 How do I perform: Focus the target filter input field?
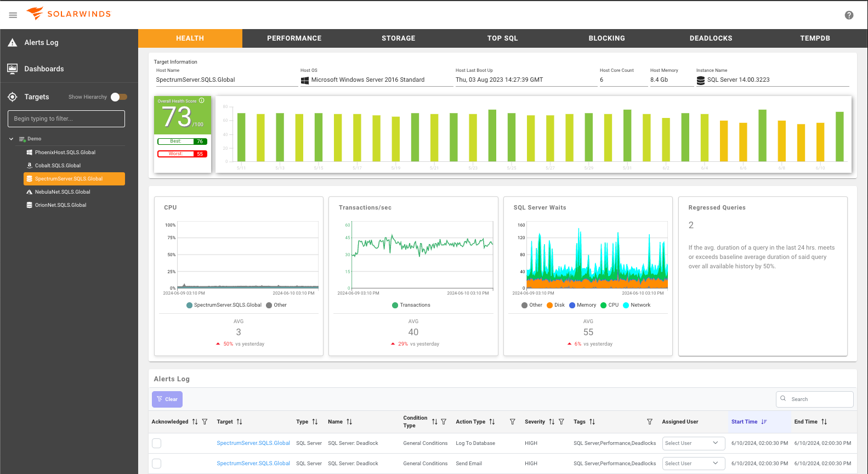pyautogui.click(x=66, y=119)
